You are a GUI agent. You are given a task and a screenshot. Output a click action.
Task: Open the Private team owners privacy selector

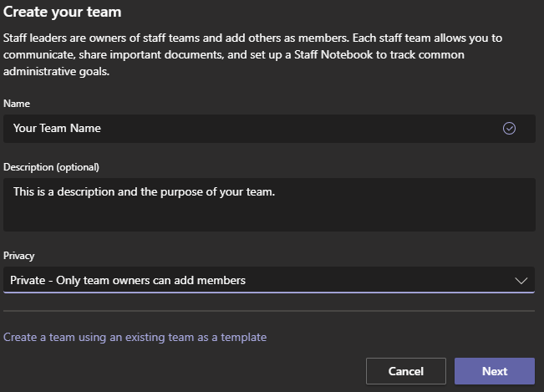[268, 281]
